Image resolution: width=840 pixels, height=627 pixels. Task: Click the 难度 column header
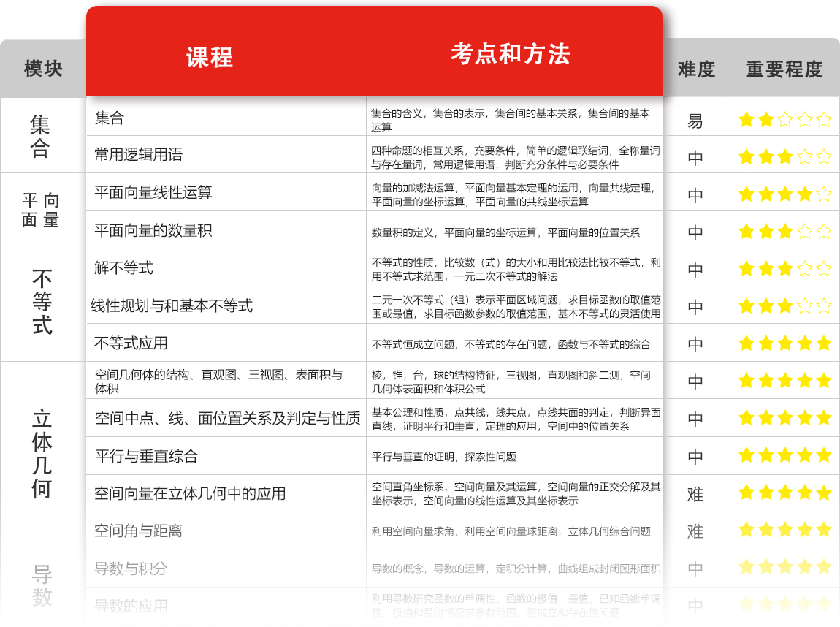point(696,69)
